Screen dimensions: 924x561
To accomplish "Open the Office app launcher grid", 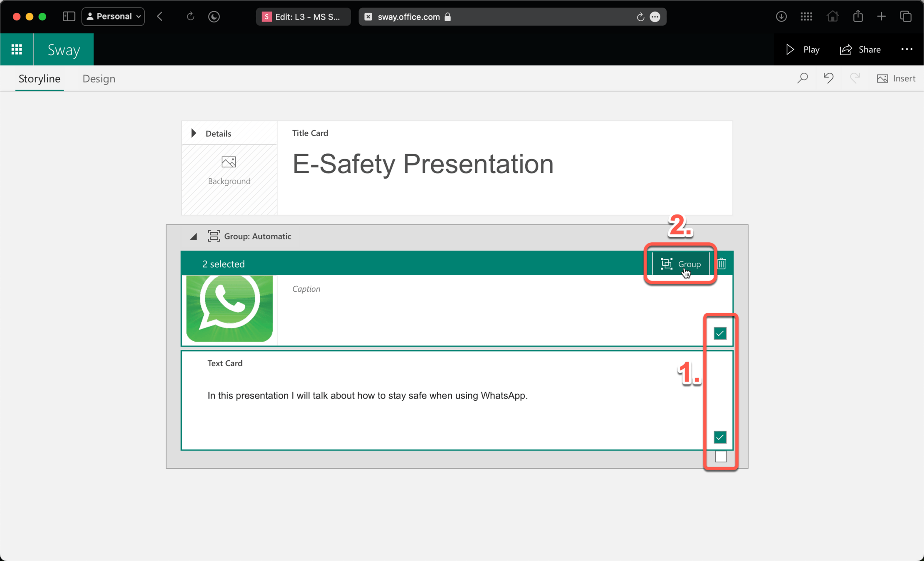I will pos(17,49).
